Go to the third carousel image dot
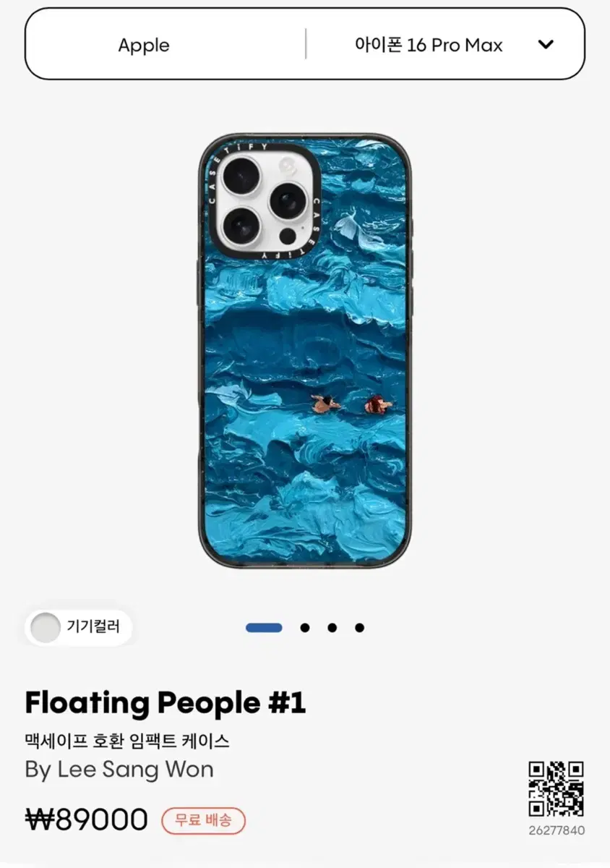The image size is (610, 868). click(332, 627)
